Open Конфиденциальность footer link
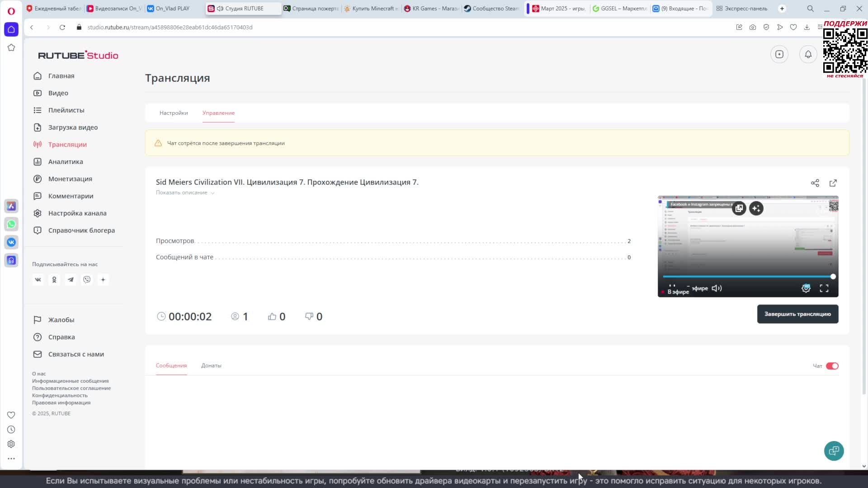Image resolution: width=868 pixels, height=488 pixels. [60, 395]
